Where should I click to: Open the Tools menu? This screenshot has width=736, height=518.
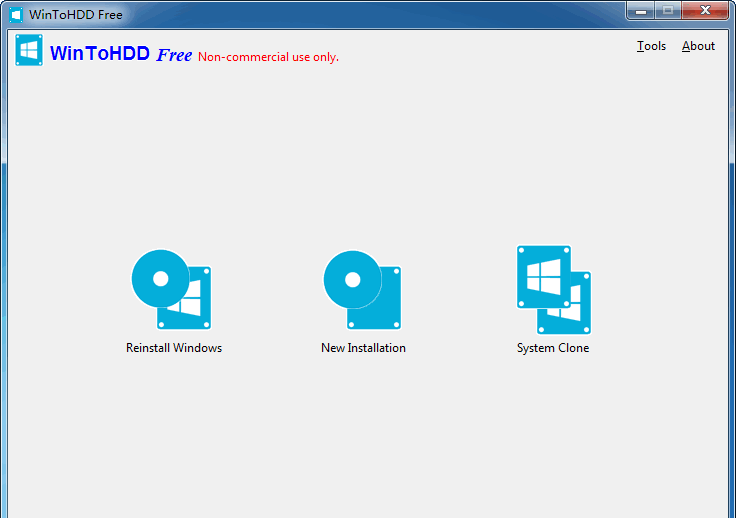[x=651, y=46]
